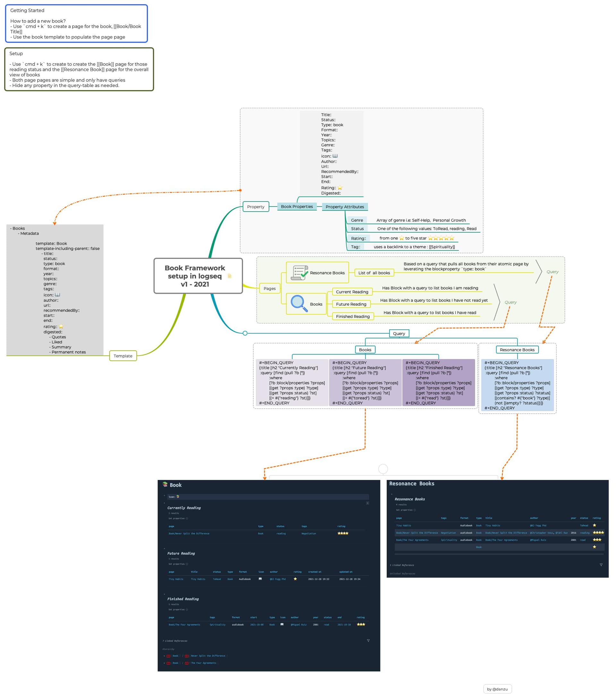This screenshot has height=698, width=616.
Task: Select the Book Properties node
Action: (x=296, y=206)
